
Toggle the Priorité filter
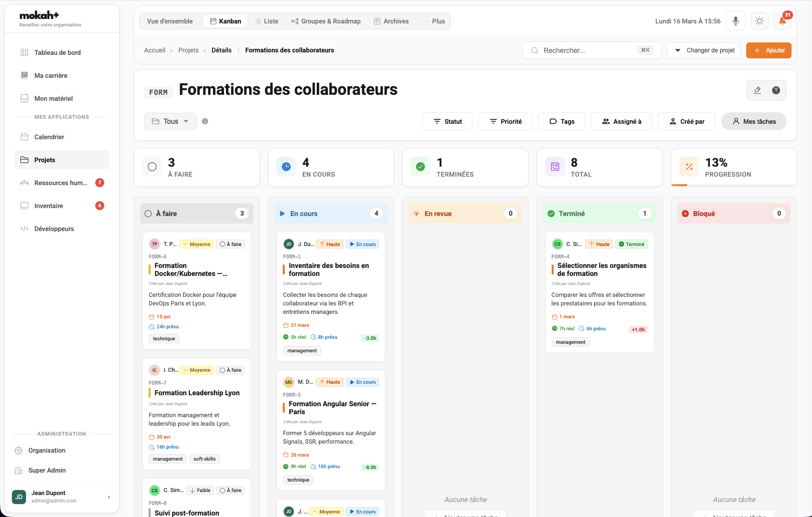pos(505,121)
